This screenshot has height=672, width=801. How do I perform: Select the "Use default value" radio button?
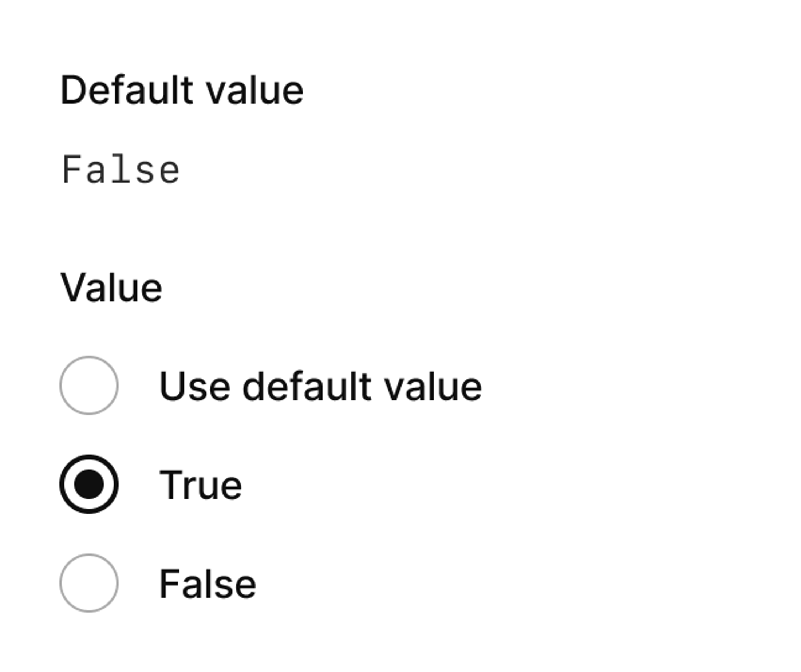tap(89, 386)
